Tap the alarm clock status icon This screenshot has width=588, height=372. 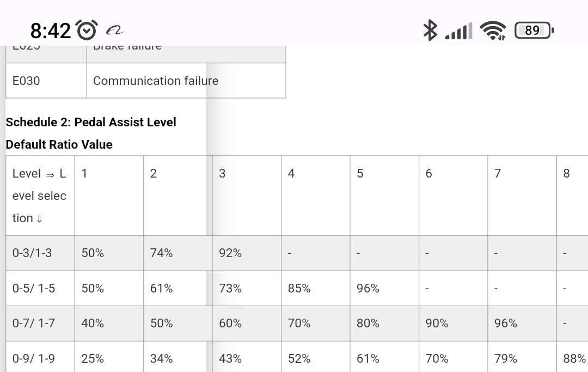pos(87,30)
